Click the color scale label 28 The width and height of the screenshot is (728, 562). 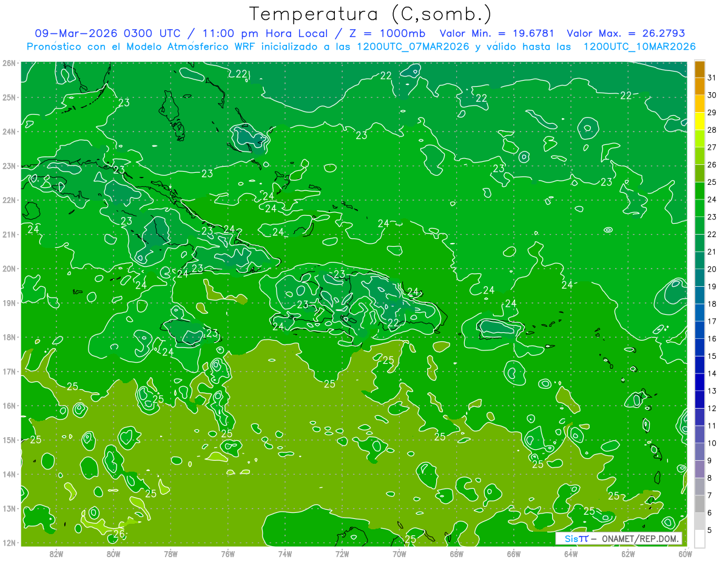pos(712,130)
